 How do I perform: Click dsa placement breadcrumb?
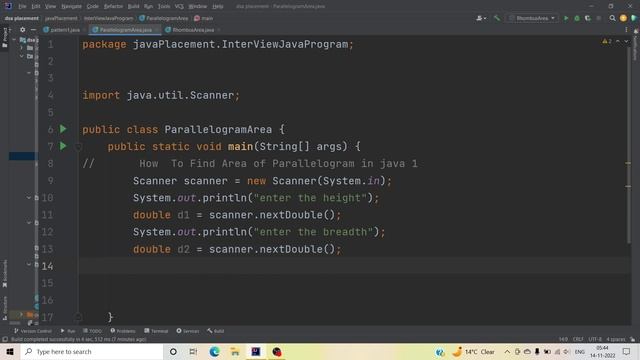pyautogui.click(x=22, y=18)
